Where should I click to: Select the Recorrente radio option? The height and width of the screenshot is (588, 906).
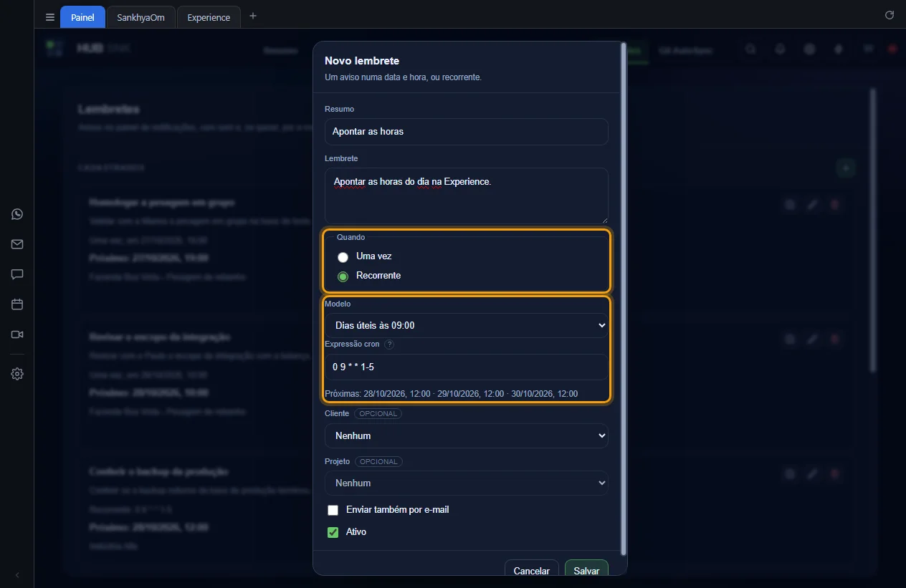343,276
